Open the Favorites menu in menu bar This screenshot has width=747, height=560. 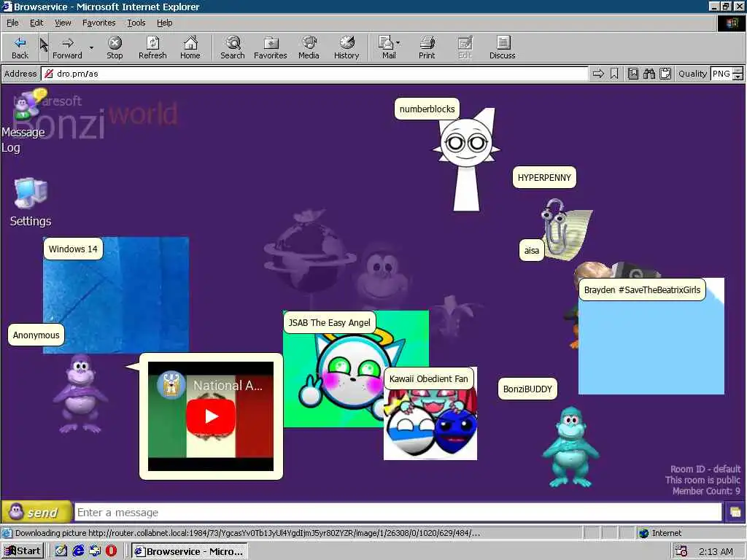(x=98, y=23)
